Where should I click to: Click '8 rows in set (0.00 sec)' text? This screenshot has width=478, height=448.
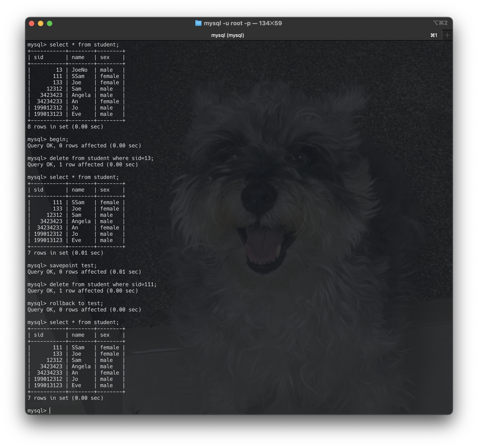pos(65,127)
